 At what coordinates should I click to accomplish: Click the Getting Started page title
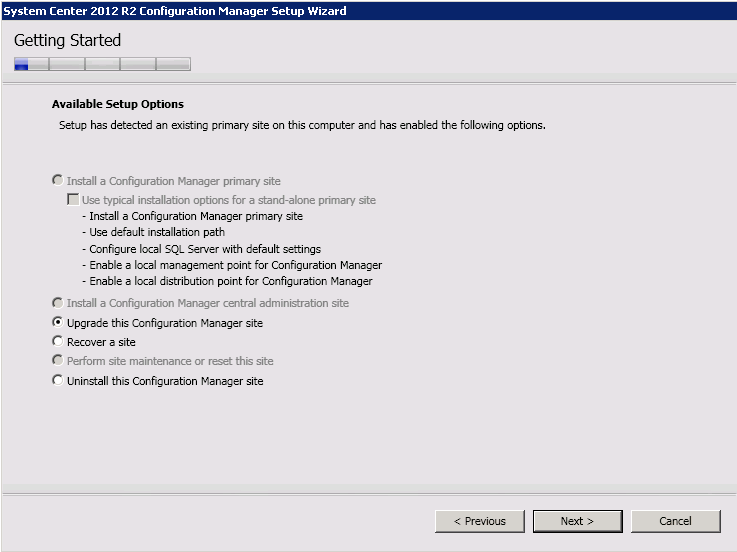pos(67,40)
